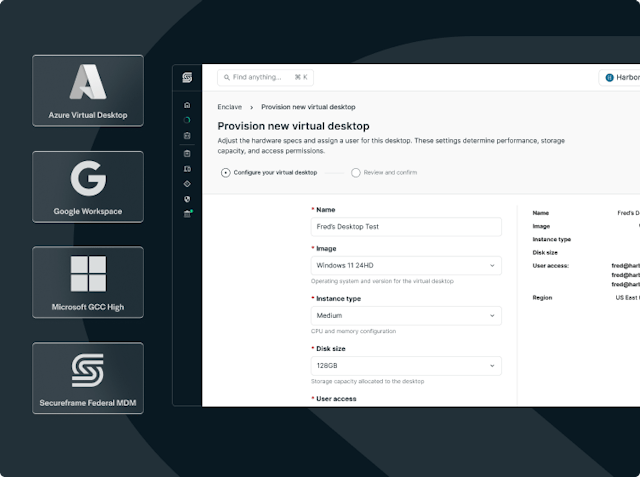
Task: Click the chevron arrow of Disk size dropdown
Action: point(492,366)
